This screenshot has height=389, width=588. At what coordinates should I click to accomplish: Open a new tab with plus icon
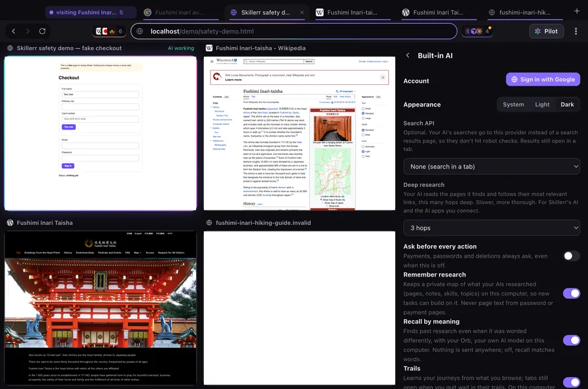point(577,11)
